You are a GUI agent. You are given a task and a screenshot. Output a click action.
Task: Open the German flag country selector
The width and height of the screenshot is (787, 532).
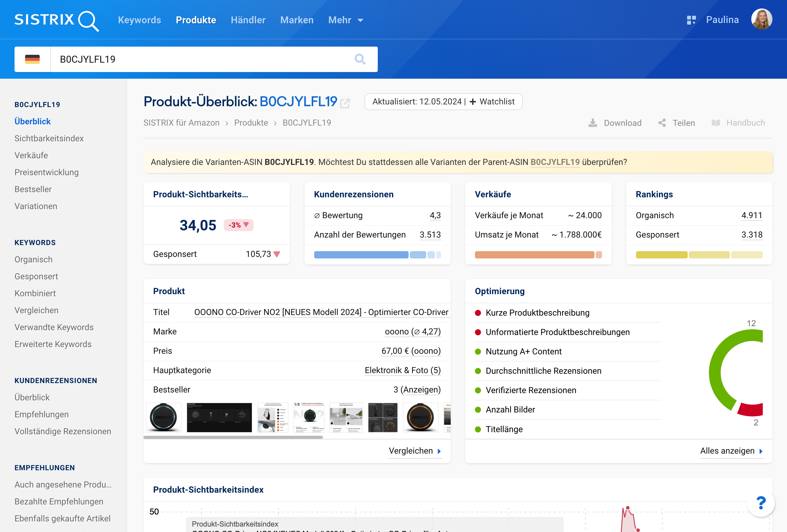[x=32, y=59]
